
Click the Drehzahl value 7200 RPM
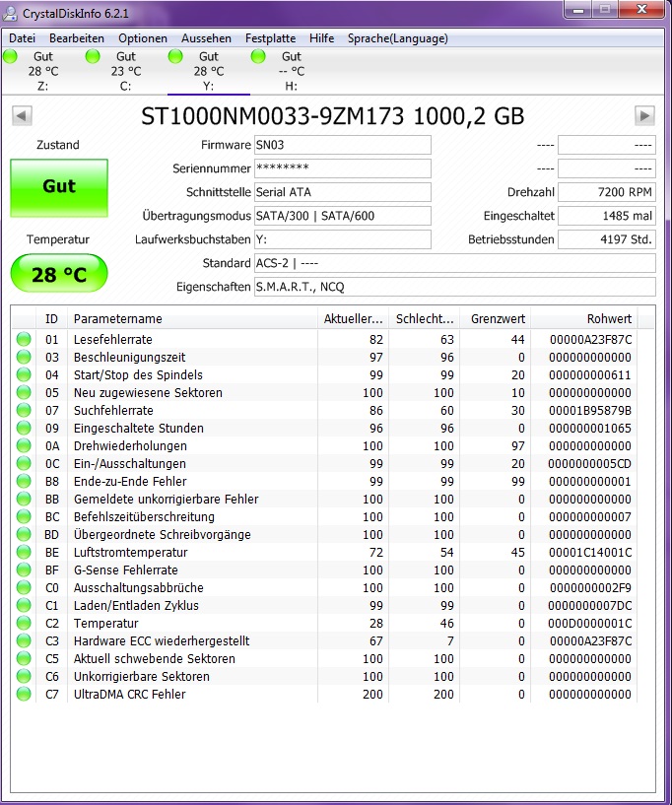tap(606, 192)
